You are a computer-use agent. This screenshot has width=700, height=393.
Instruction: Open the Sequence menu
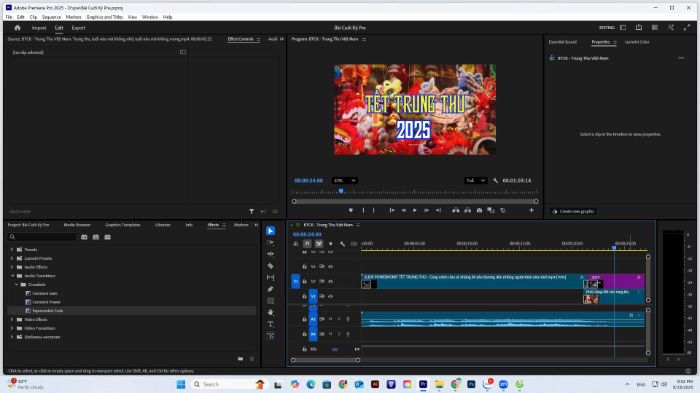[x=51, y=17]
